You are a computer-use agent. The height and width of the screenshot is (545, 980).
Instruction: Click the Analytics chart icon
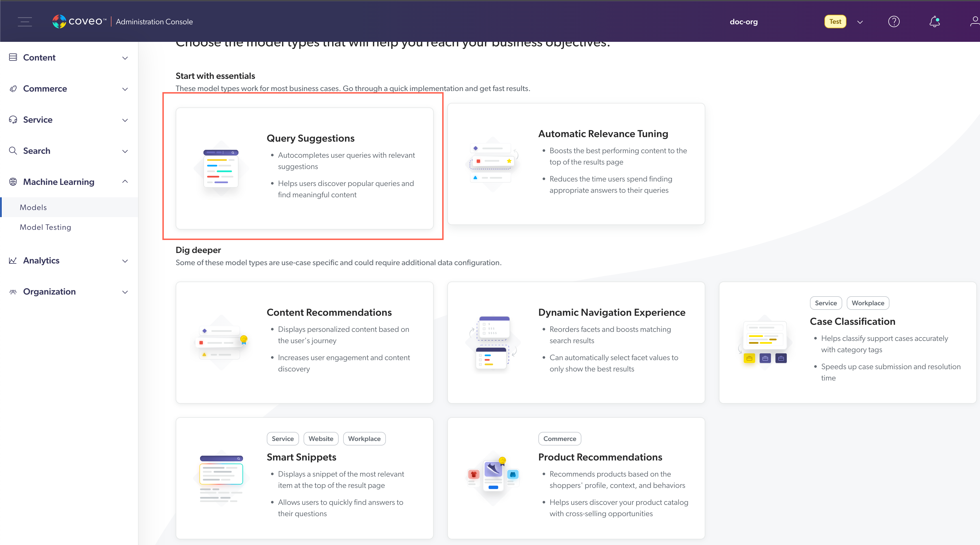point(13,260)
